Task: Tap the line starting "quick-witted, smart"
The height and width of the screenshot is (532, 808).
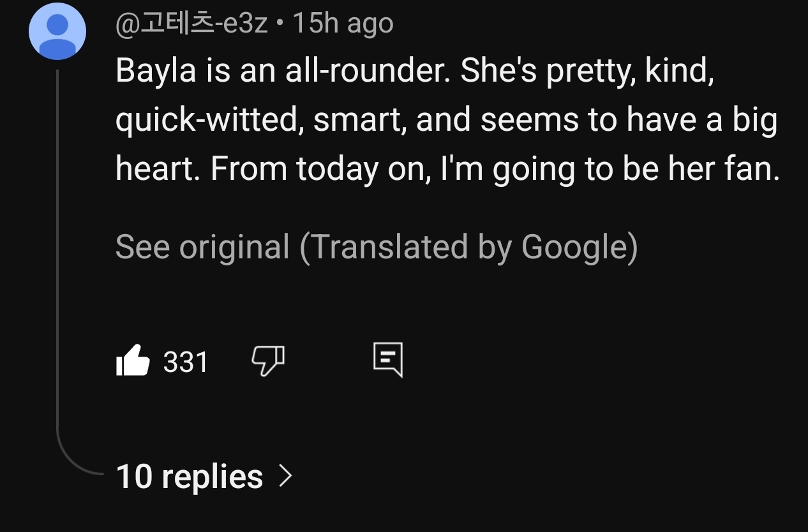Action: (445, 120)
